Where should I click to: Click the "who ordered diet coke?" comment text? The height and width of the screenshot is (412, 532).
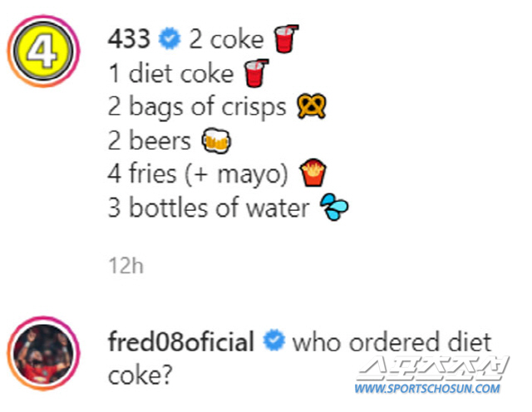point(391,341)
